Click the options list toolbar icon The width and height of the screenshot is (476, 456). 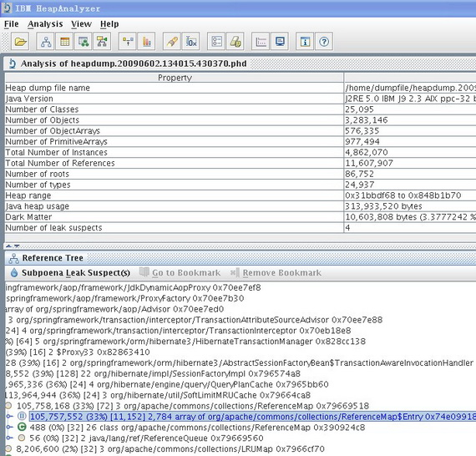(216, 41)
